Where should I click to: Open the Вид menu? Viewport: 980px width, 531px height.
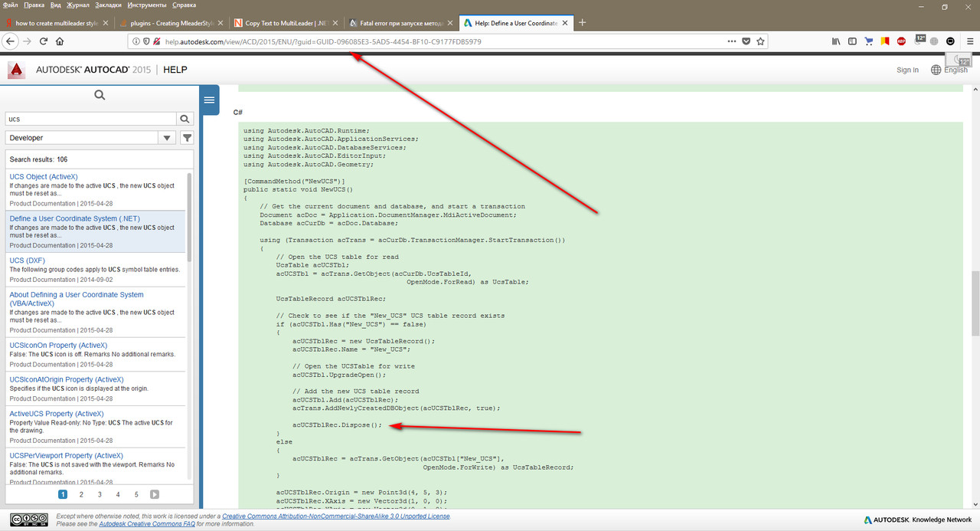pyautogui.click(x=56, y=5)
